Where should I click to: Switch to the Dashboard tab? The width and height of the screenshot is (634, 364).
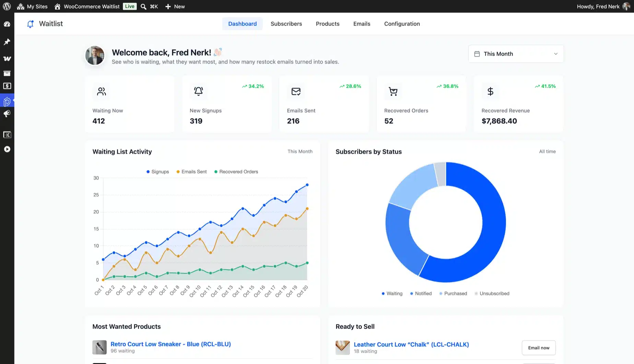242,24
